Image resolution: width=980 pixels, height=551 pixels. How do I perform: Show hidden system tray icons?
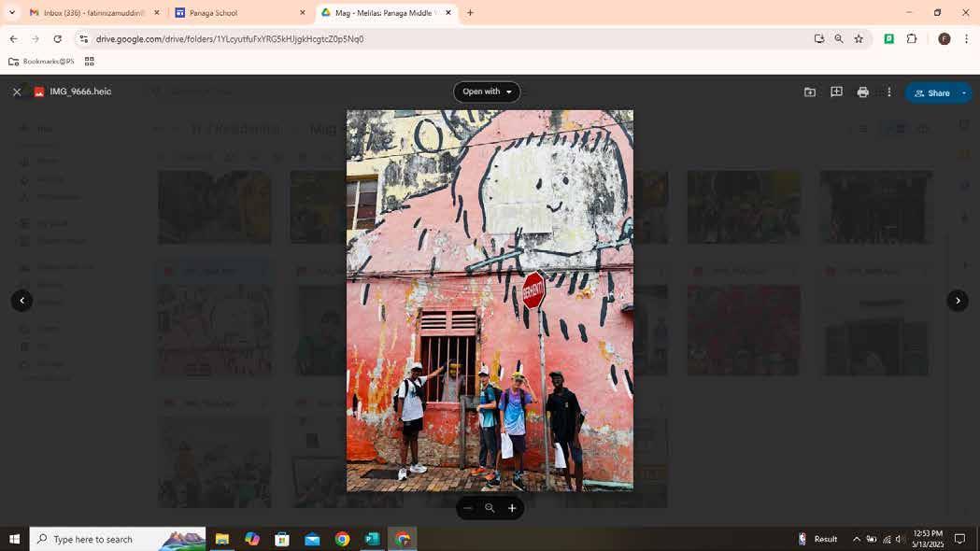tap(857, 539)
